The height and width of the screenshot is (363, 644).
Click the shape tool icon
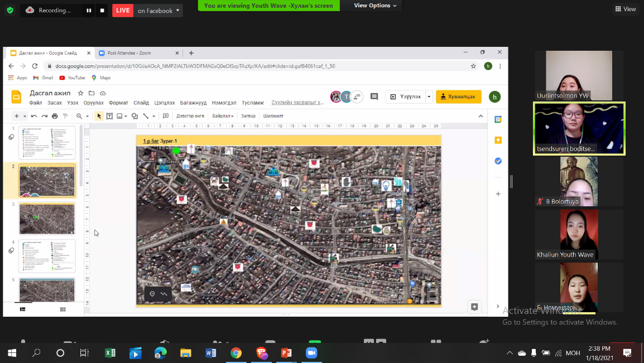click(134, 116)
